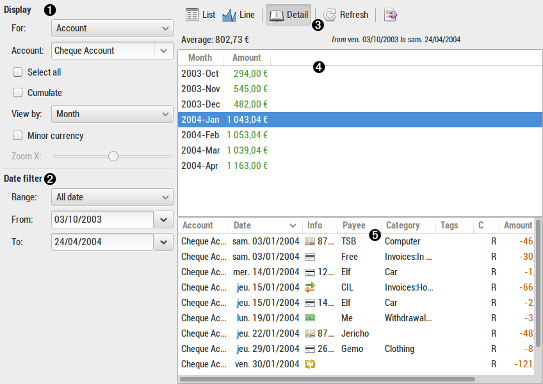Expand the View by Month dropdown
The width and height of the screenshot is (543, 384).
112,114
